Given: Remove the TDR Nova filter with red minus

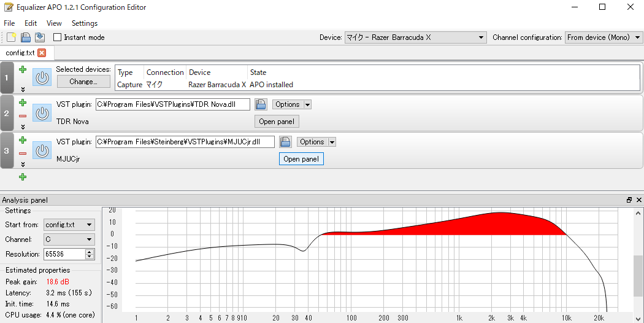Looking at the screenshot, I should click(x=23, y=116).
